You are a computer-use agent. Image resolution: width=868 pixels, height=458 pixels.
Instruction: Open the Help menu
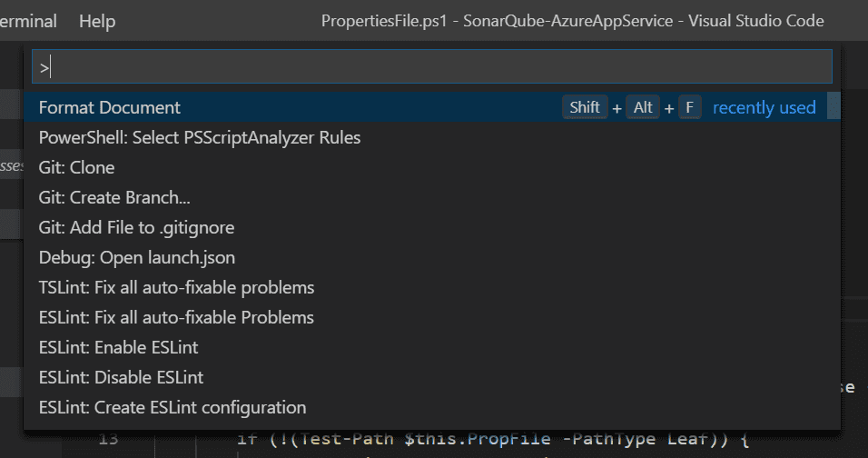97,21
